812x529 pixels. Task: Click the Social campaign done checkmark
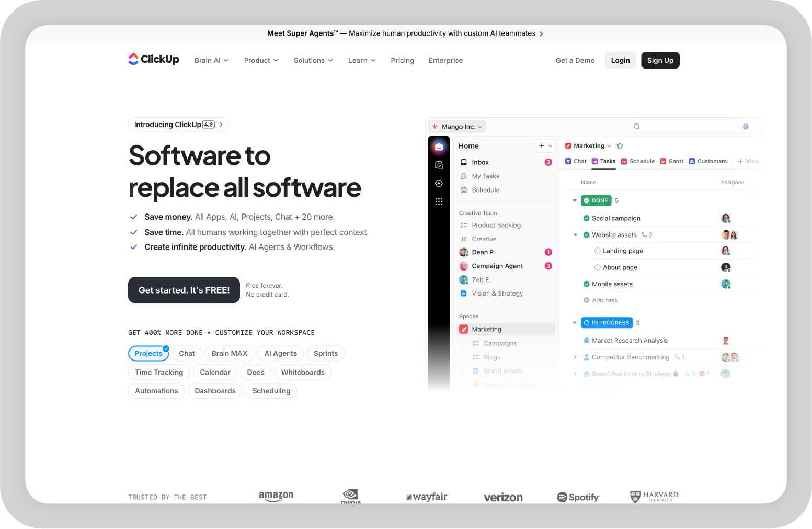pos(587,218)
